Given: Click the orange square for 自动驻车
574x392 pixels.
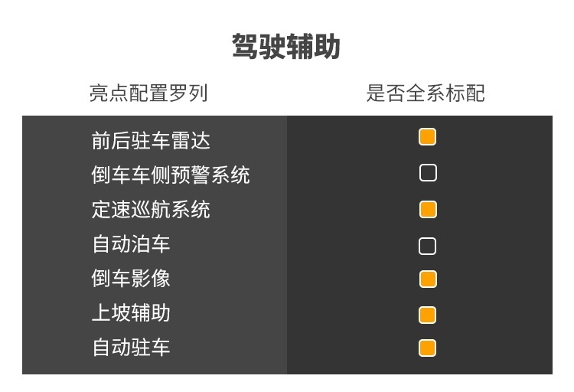Looking at the screenshot, I should 427,348.
